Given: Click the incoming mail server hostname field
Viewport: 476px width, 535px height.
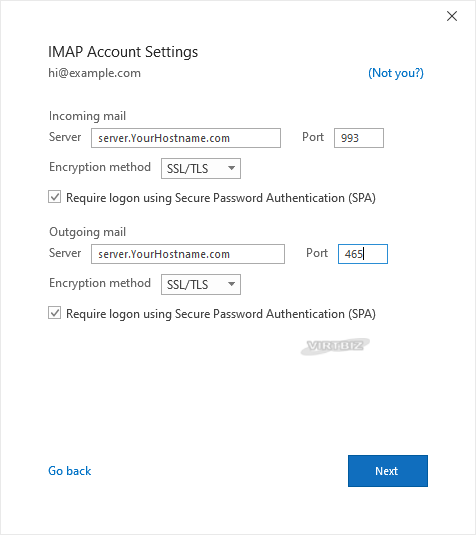Looking at the screenshot, I should (x=186, y=138).
